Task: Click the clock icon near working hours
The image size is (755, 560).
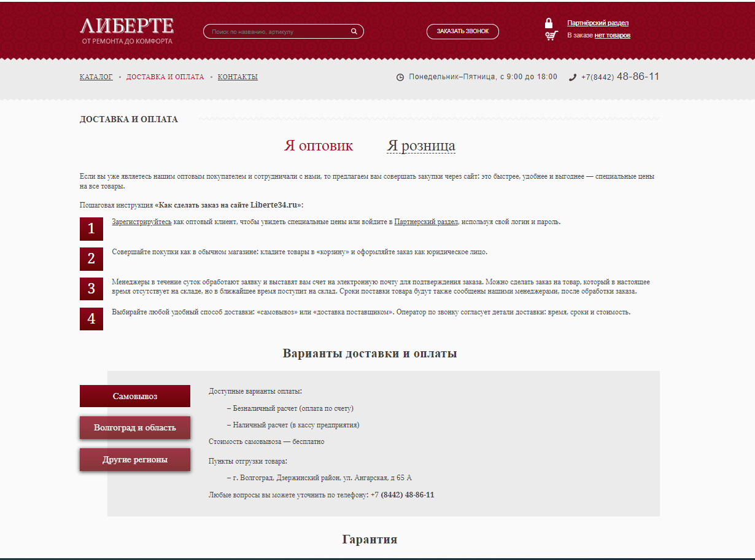Action: [x=400, y=77]
